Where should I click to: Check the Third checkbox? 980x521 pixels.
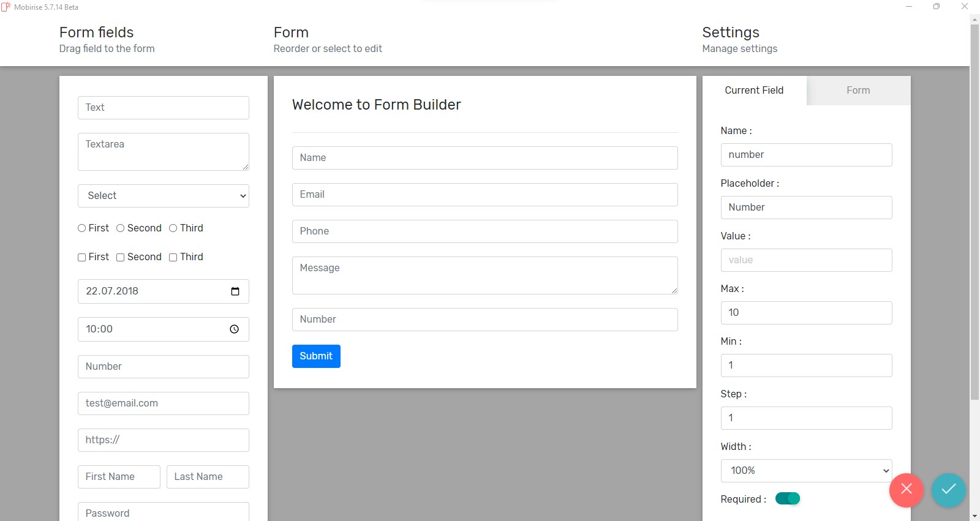[x=173, y=258]
